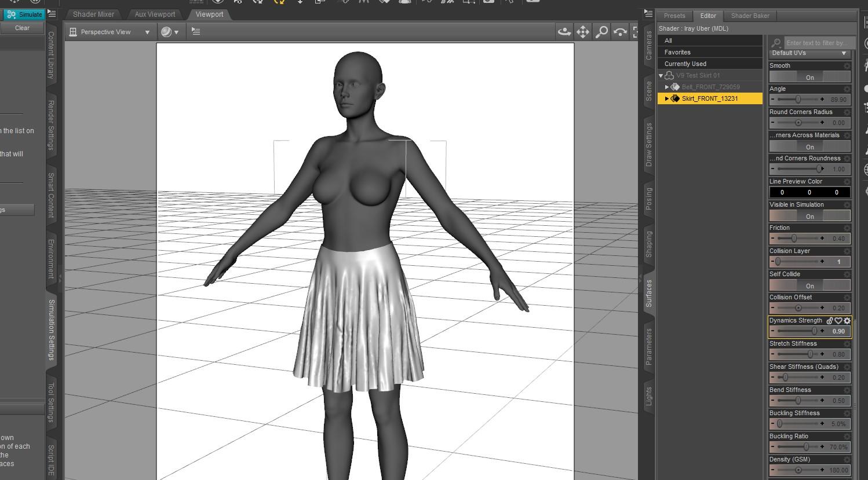
Task: Click the Dynamics Strength slider handle
Action: click(x=814, y=331)
